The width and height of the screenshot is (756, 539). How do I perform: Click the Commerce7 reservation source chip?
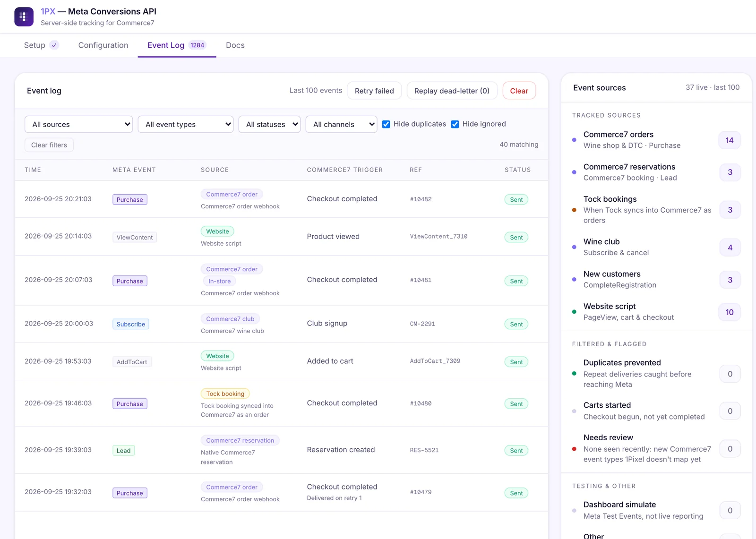[240, 440]
